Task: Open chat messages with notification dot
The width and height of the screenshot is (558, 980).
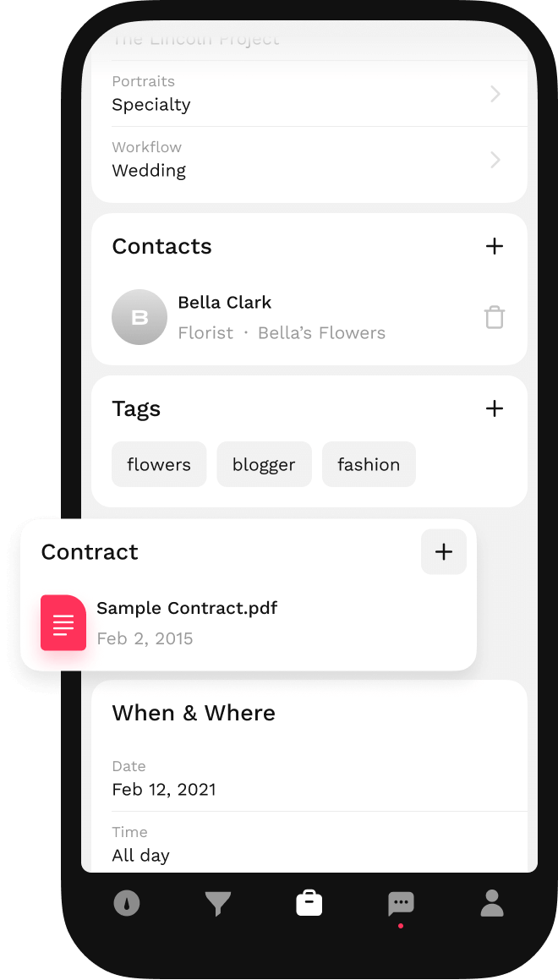Action: (401, 902)
